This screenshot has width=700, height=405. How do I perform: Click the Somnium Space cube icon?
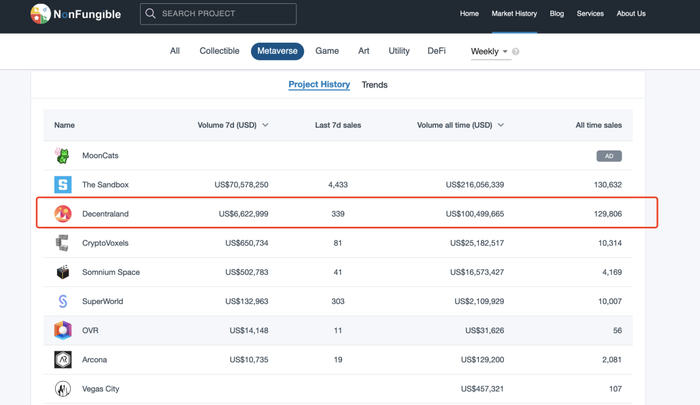click(x=62, y=272)
